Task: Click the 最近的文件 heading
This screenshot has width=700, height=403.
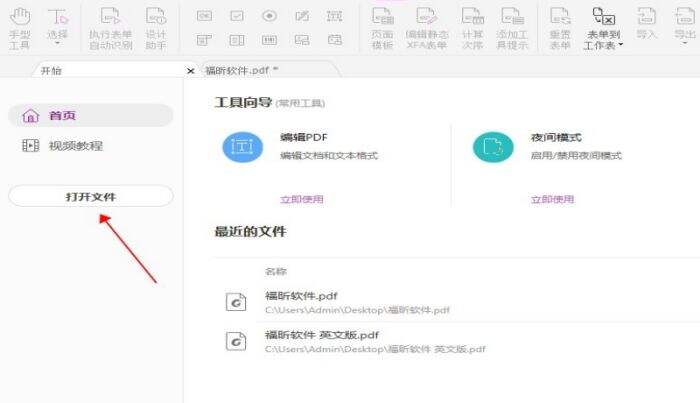Action: (250, 231)
